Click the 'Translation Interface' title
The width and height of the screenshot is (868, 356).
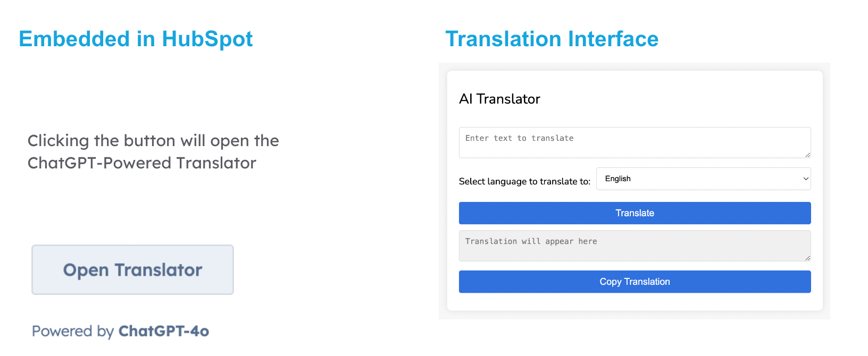tap(552, 39)
